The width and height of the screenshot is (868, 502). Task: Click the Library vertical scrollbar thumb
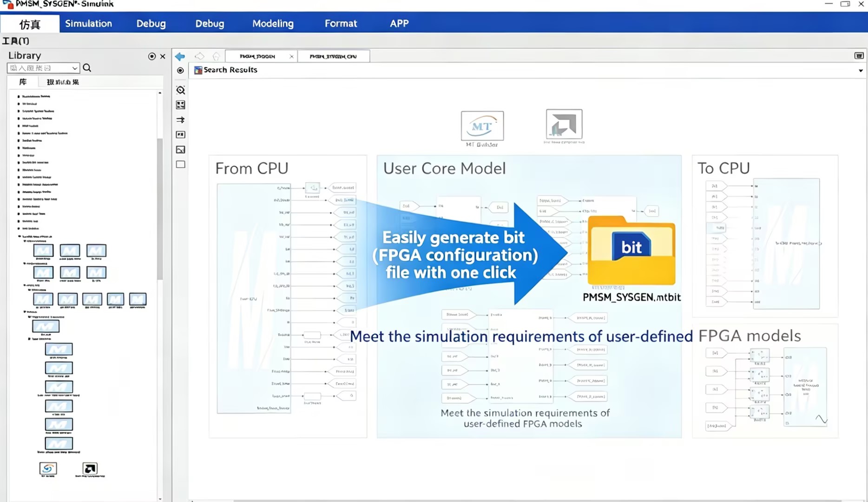(x=160, y=209)
